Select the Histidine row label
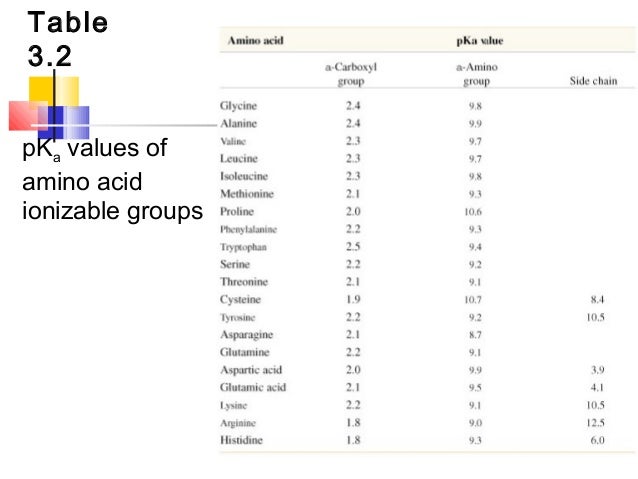Screen dimensions: 638x479 tap(243, 439)
